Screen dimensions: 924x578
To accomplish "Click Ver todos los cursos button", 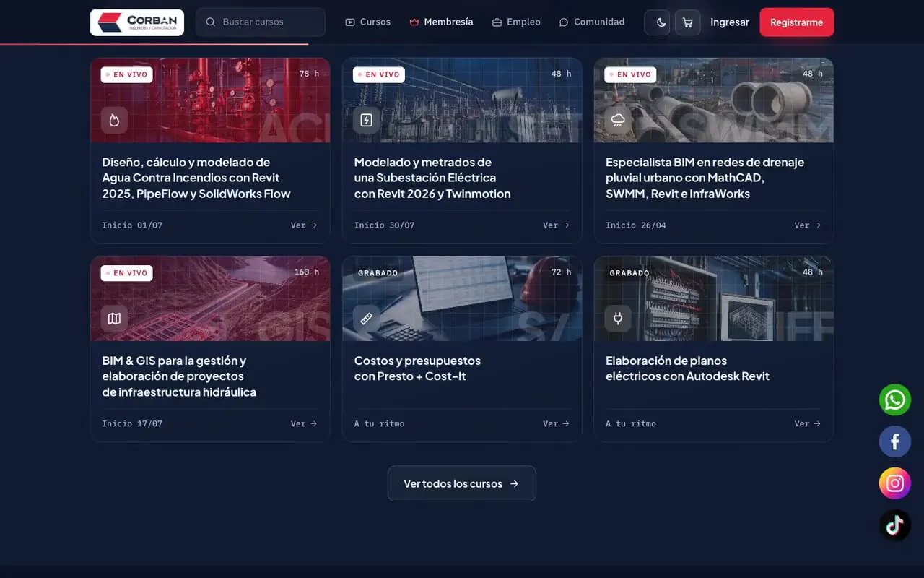I will 462,483.
